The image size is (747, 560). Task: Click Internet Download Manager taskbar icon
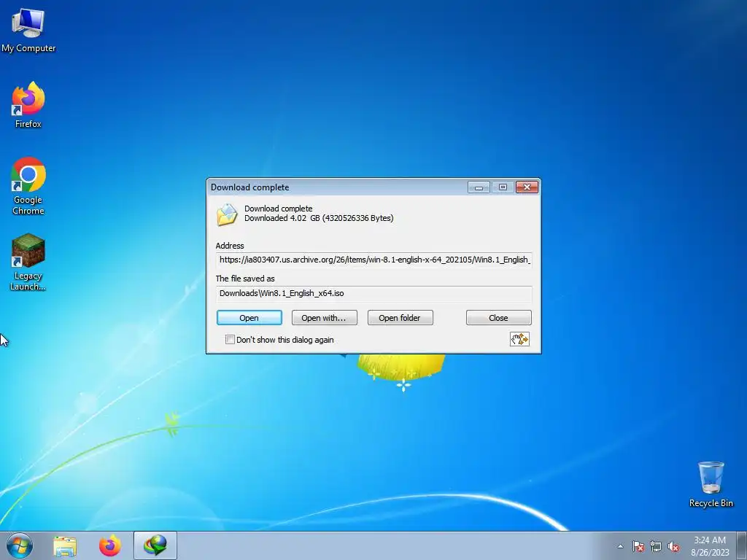point(155,545)
